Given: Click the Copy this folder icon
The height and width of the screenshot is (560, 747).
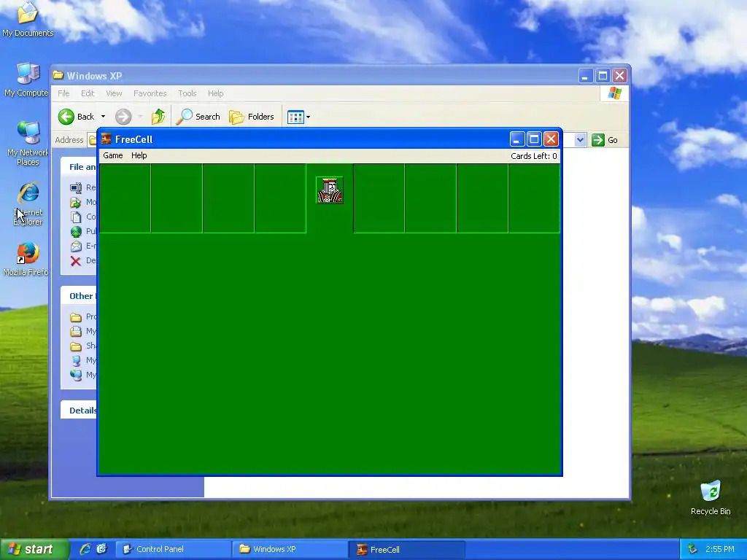Looking at the screenshot, I should pyautogui.click(x=76, y=217).
